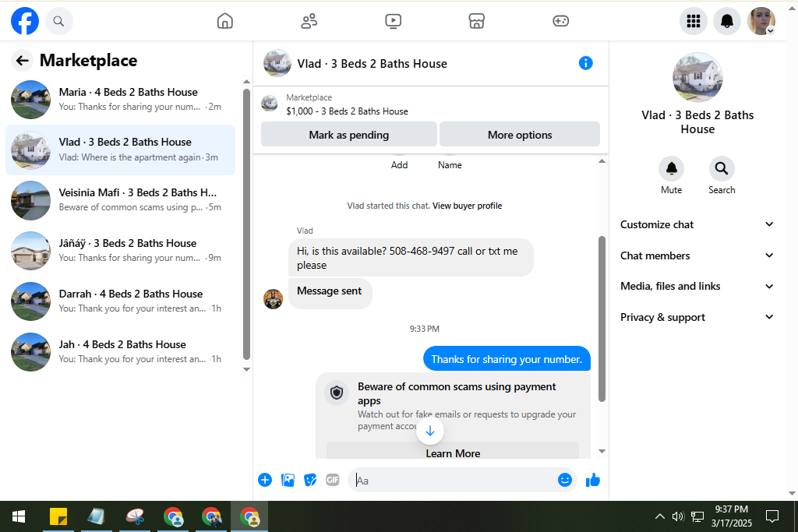Open the Notifications bell in header
The height and width of the screenshot is (532, 798).
[x=727, y=21]
